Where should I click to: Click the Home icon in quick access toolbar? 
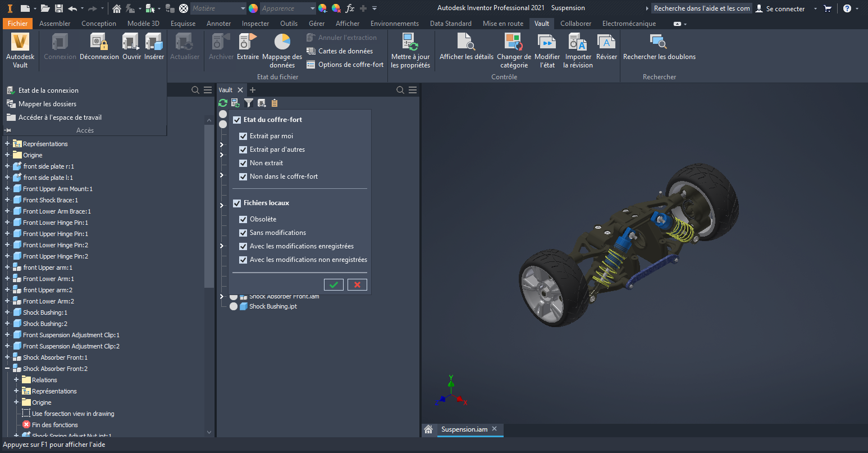point(116,8)
